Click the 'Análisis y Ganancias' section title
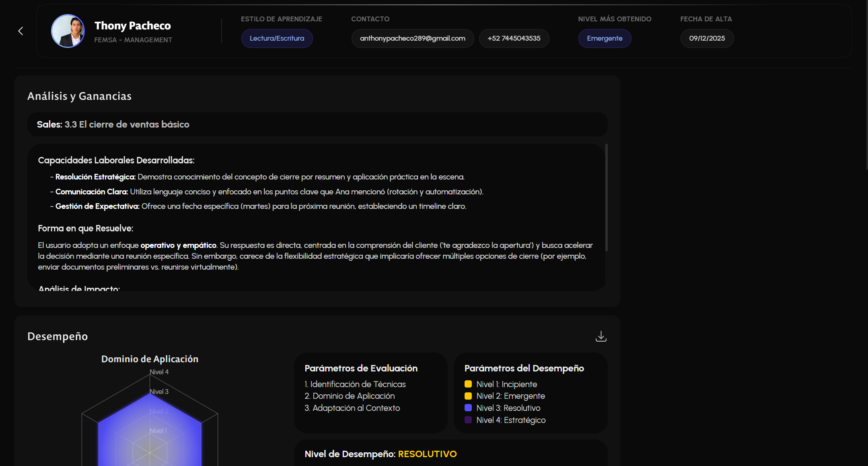 tap(79, 96)
